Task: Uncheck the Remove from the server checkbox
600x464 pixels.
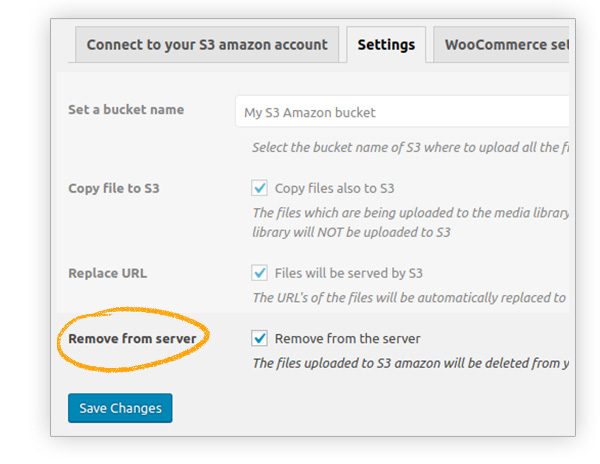Action: [x=259, y=338]
